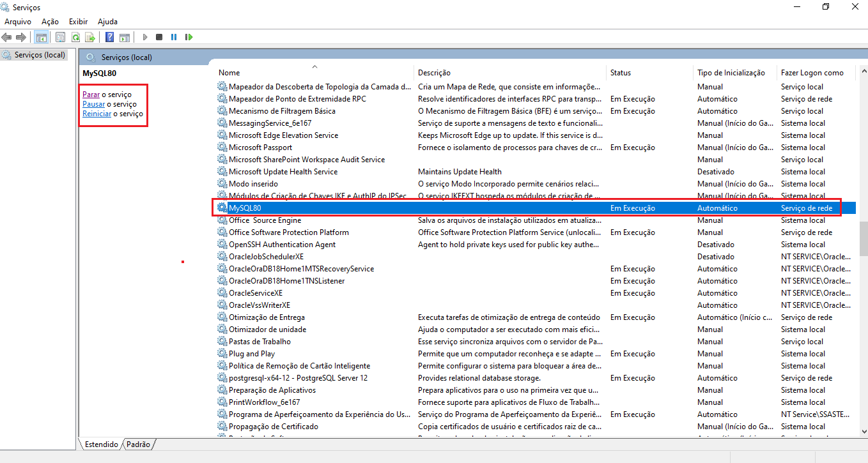The height and width of the screenshot is (463, 868).
Task: Click 'Maintains Update Health' description cell
Action: tap(460, 172)
